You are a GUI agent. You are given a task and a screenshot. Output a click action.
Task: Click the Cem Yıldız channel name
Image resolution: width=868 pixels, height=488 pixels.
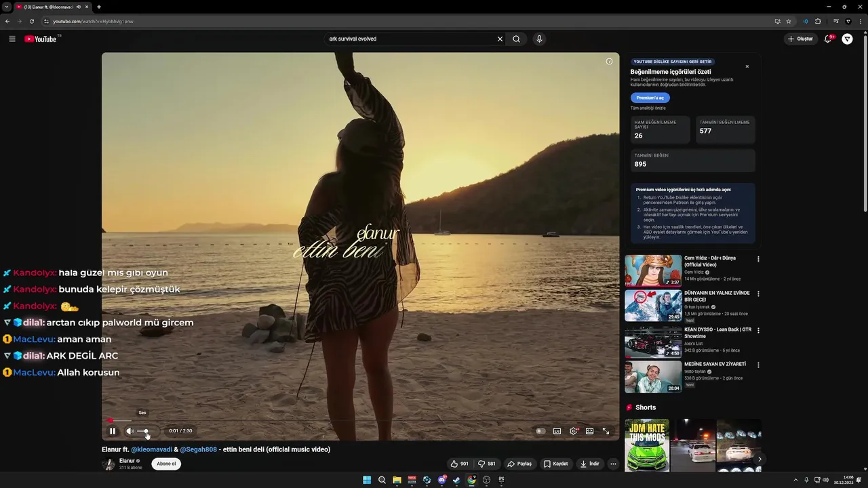tap(694, 272)
